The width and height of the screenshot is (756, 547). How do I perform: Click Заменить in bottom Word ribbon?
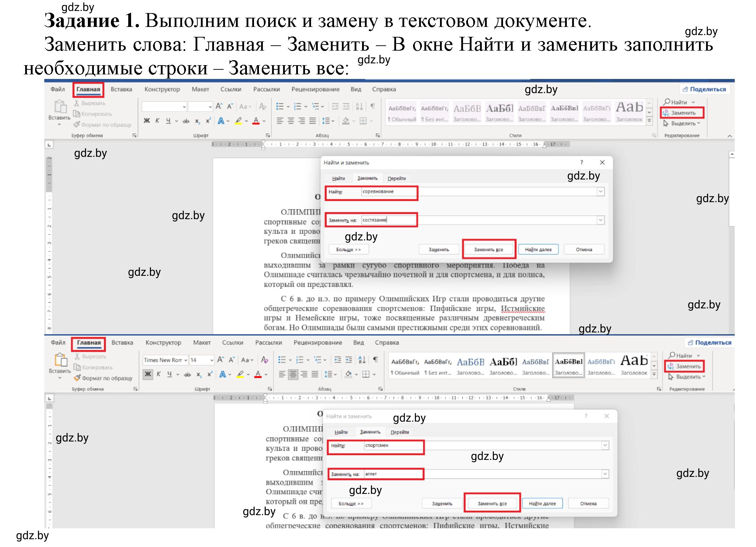tap(684, 366)
